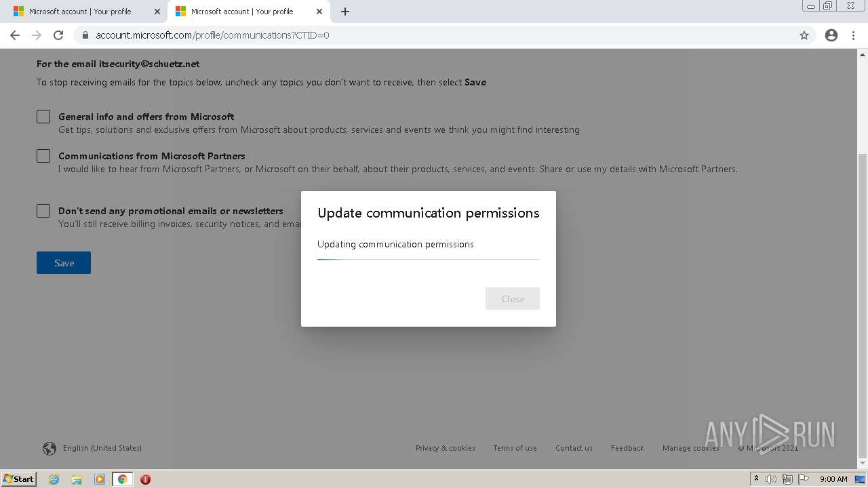
Task: Click the red Opera taskbar icon
Action: [145, 479]
